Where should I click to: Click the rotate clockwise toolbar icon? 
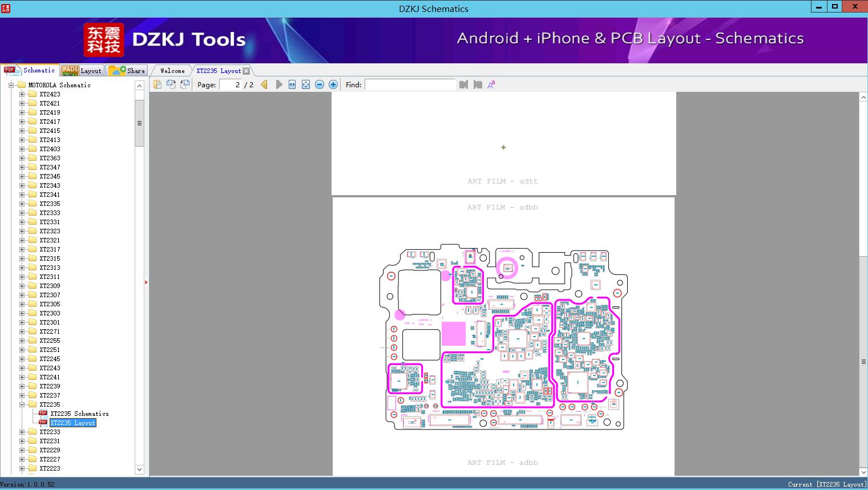(185, 84)
